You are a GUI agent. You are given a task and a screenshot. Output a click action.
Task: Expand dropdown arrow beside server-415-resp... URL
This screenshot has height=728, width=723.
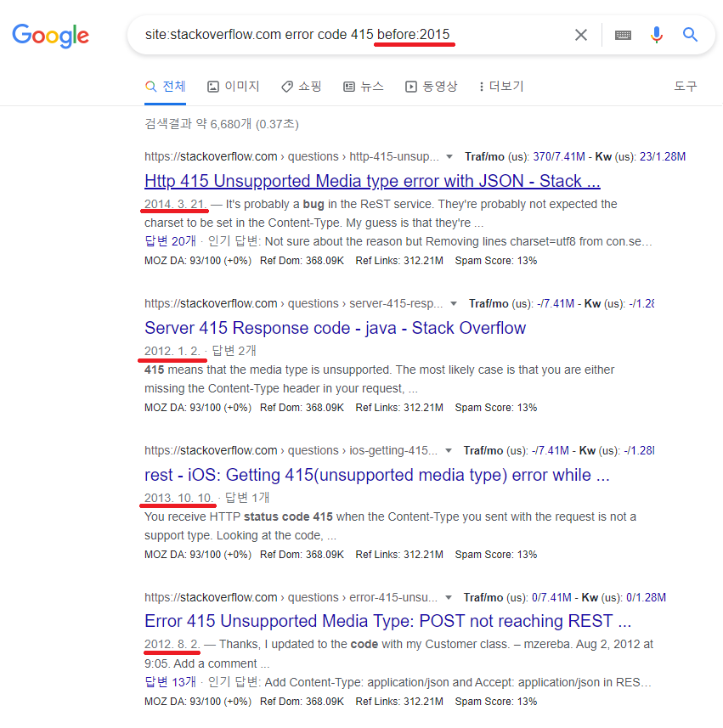[454, 303]
